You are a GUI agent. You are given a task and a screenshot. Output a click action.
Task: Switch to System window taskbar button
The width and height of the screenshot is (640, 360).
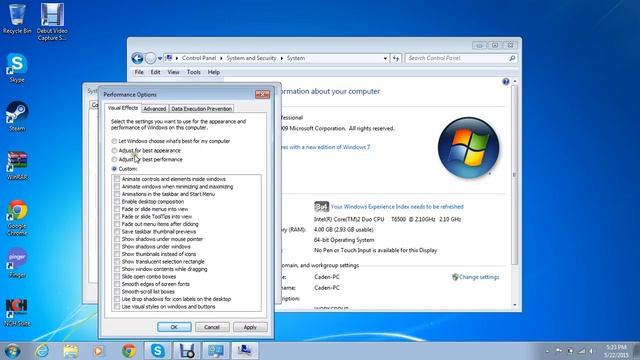point(216,351)
